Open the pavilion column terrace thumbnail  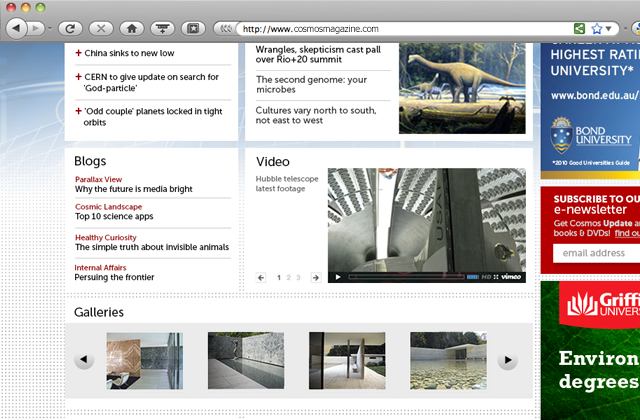347,361
